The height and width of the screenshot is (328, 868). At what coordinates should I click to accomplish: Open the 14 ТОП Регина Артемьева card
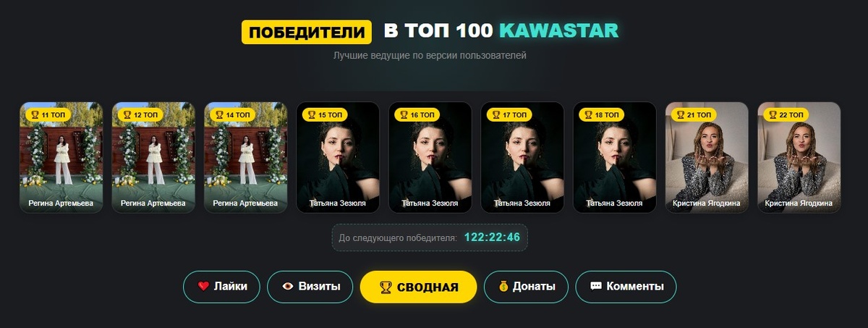[x=246, y=158]
